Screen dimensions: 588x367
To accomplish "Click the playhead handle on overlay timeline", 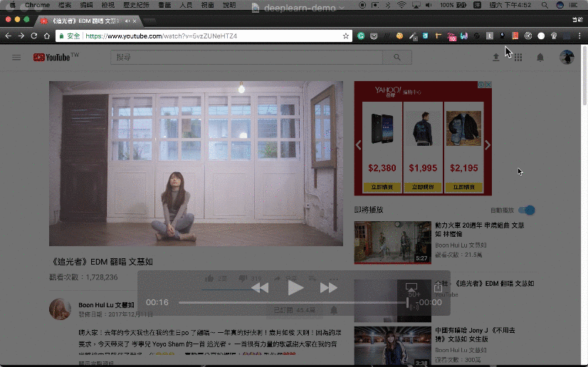I will (x=408, y=302).
